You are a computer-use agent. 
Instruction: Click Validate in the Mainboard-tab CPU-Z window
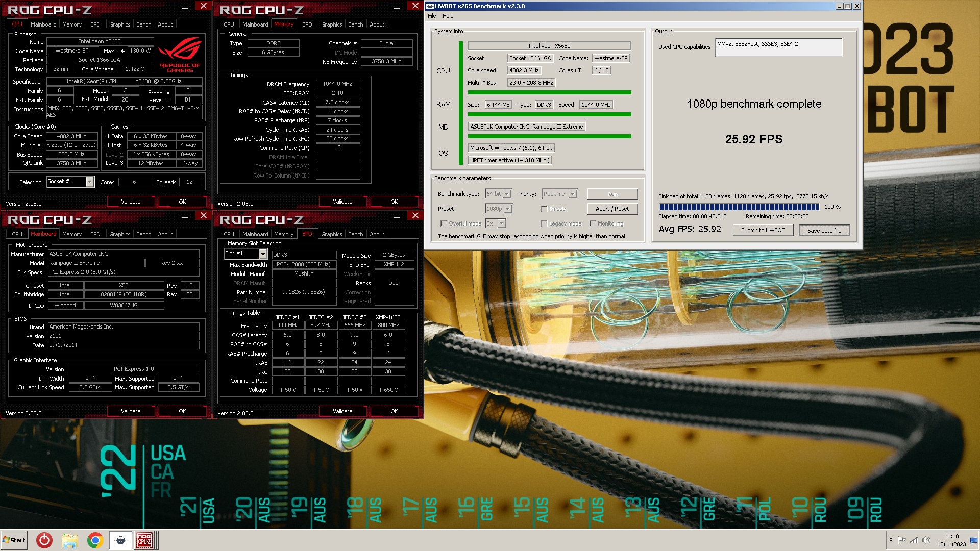click(131, 411)
